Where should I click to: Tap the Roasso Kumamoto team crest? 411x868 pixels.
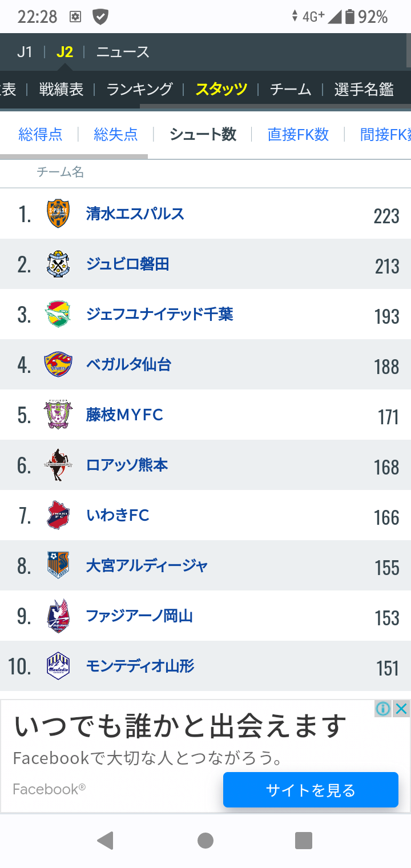(x=58, y=465)
